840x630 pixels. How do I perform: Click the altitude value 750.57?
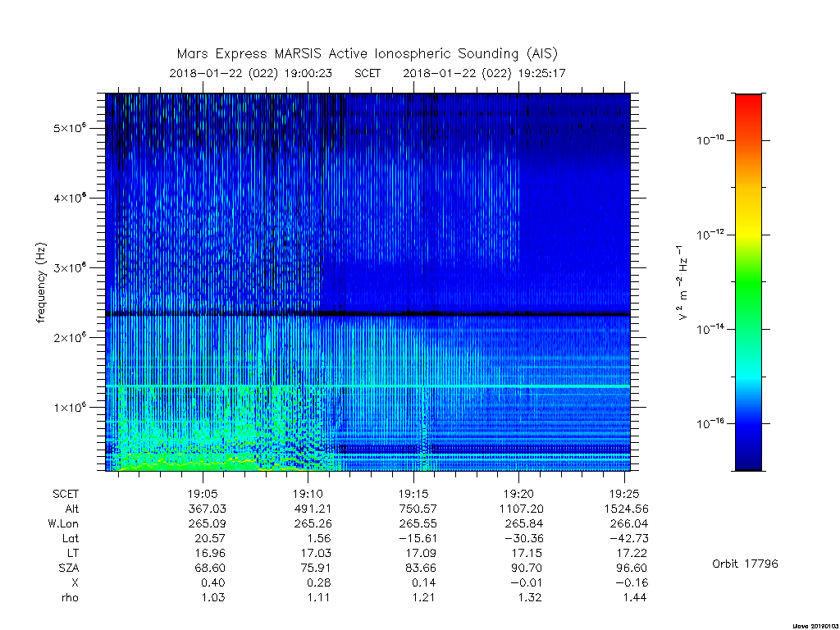pos(418,509)
